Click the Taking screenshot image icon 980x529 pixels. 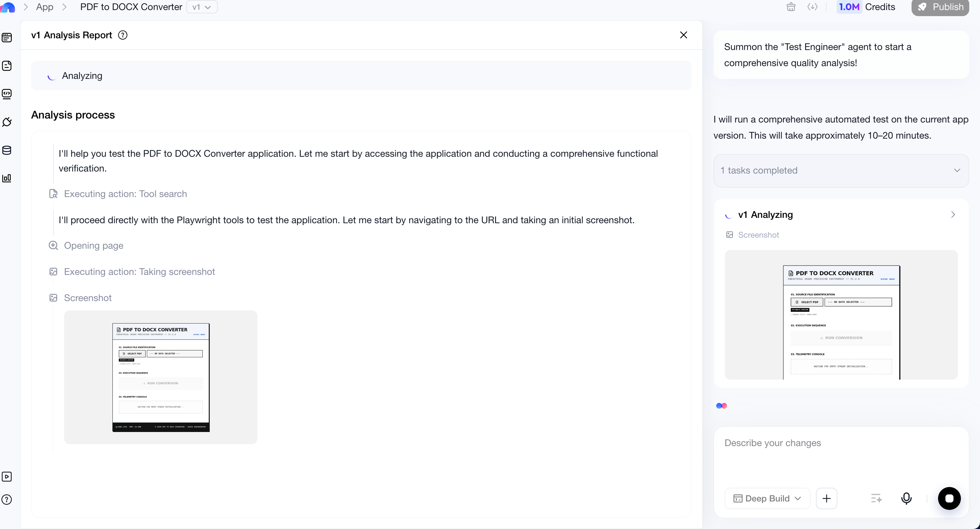tap(53, 272)
